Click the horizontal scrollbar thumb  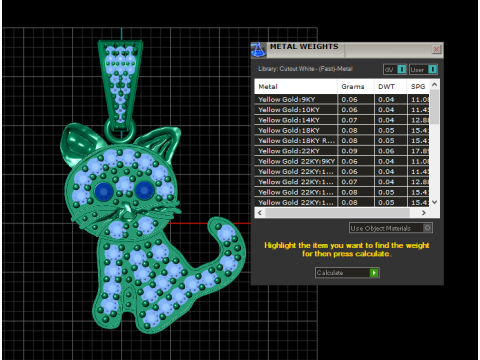pos(337,213)
